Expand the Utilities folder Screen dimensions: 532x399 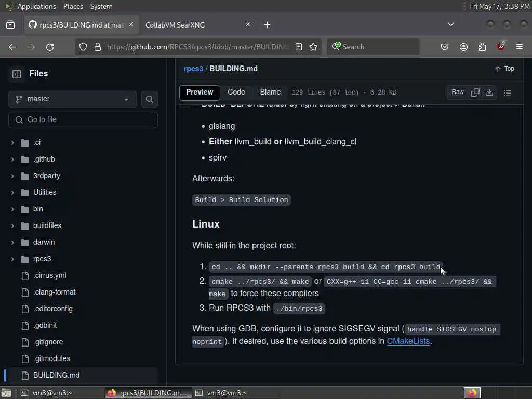[12, 192]
